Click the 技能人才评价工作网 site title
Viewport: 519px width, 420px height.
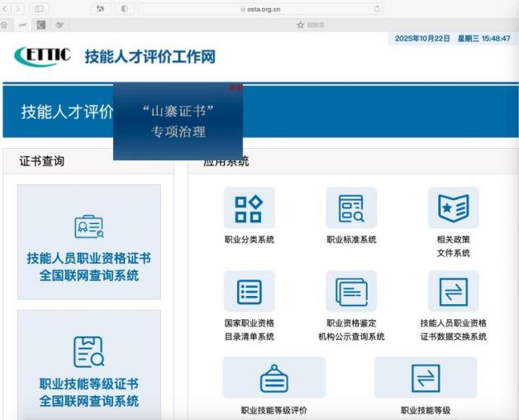coord(150,57)
